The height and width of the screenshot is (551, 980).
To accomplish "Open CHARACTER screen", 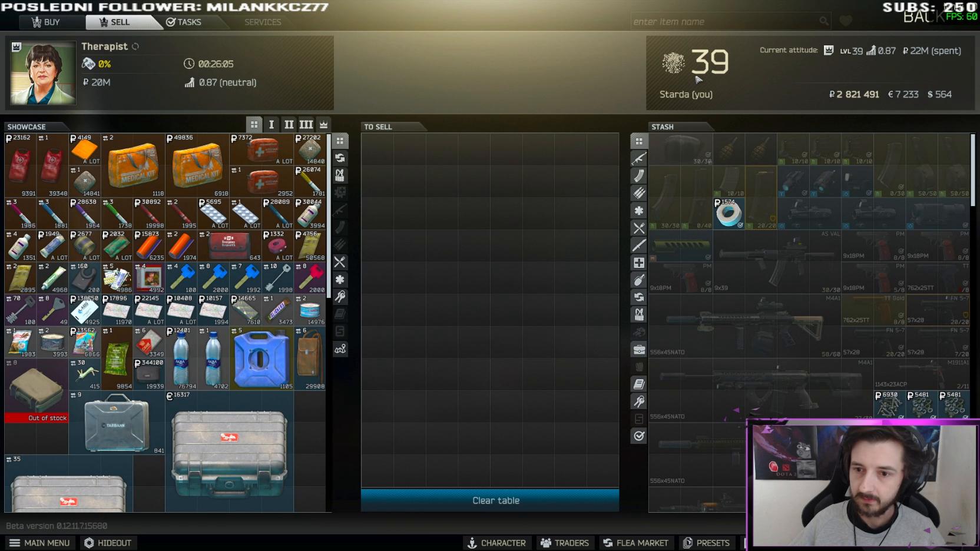I will point(496,543).
